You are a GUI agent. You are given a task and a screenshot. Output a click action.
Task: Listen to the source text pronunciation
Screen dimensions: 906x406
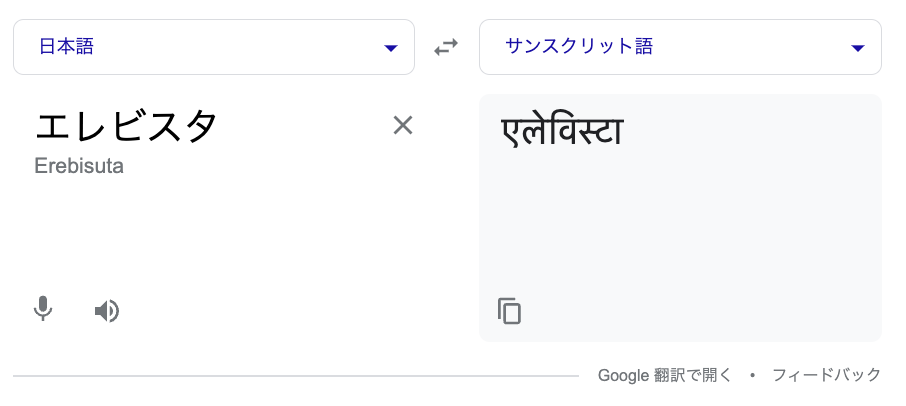coord(107,311)
